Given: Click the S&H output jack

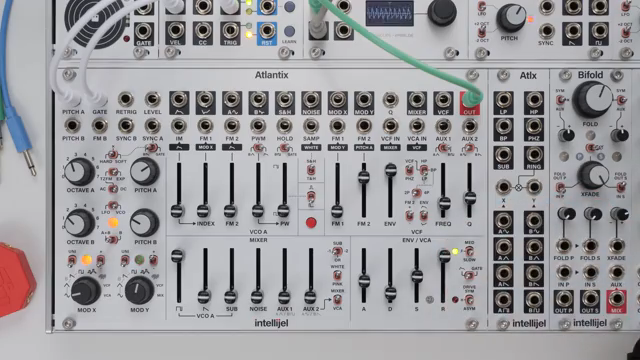Looking at the screenshot, I should [284, 100].
